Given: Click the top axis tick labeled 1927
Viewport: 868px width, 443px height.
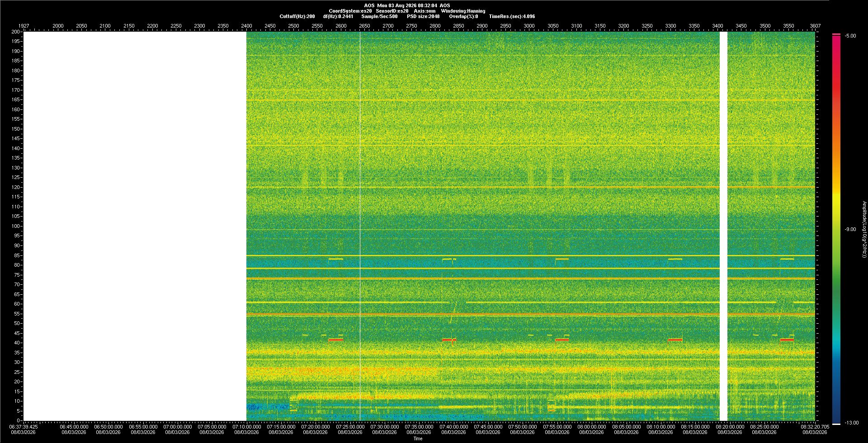Looking at the screenshot, I should pyautogui.click(x=24, y=26).
